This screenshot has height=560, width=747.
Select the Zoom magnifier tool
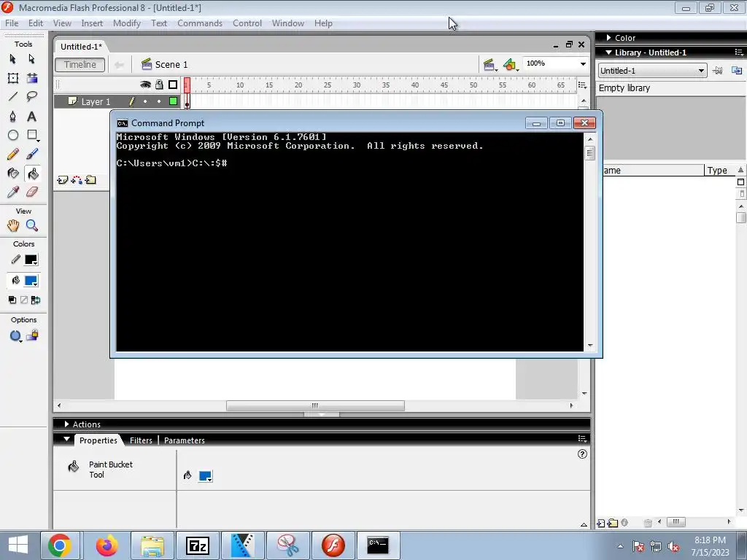point(32,226)
